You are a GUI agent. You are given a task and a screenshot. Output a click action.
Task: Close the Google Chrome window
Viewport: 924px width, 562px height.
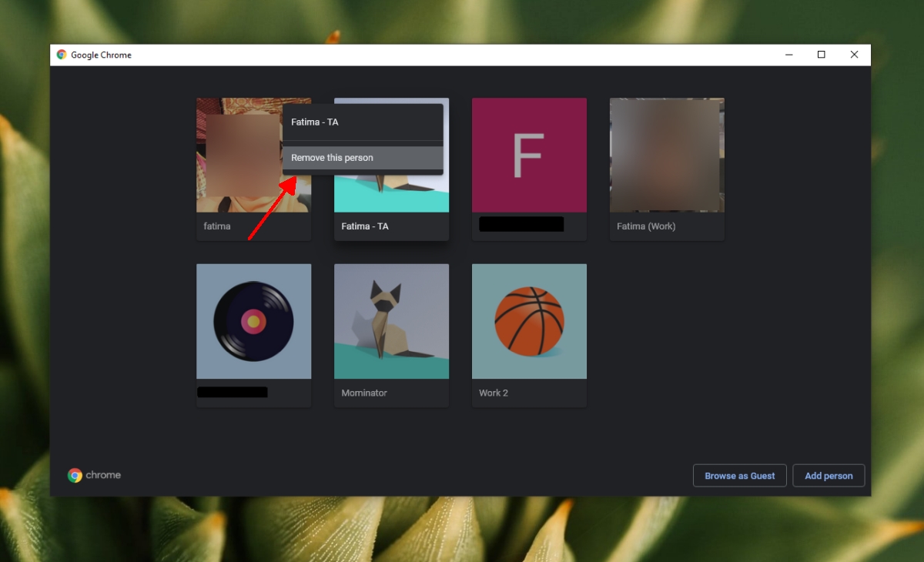tap(854, 55)
